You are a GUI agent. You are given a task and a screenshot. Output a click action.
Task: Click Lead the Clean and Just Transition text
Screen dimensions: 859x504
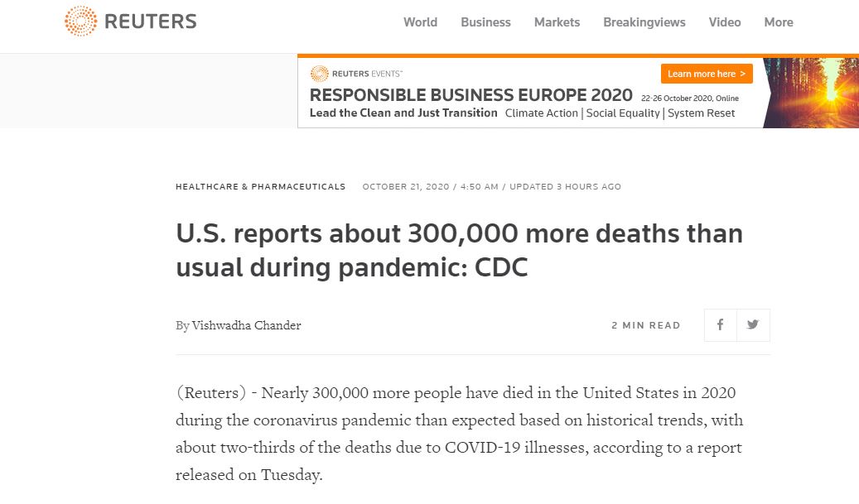click(x=403, y=113)
